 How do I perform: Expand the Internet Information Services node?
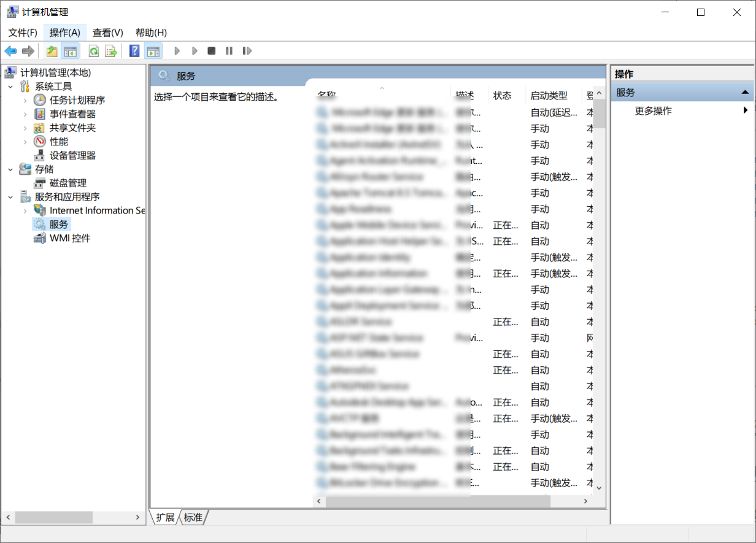pos(25,210)
